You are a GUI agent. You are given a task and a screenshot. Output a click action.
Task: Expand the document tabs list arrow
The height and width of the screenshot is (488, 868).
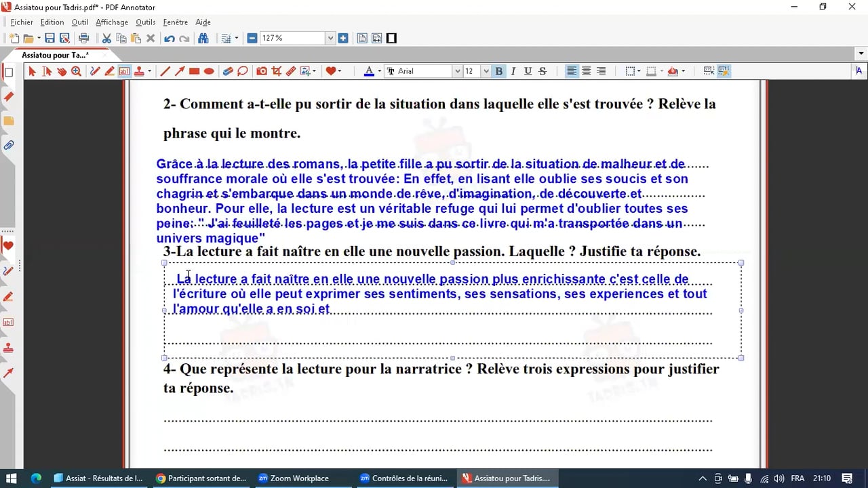pyautogui.click(x=861, y=54)
